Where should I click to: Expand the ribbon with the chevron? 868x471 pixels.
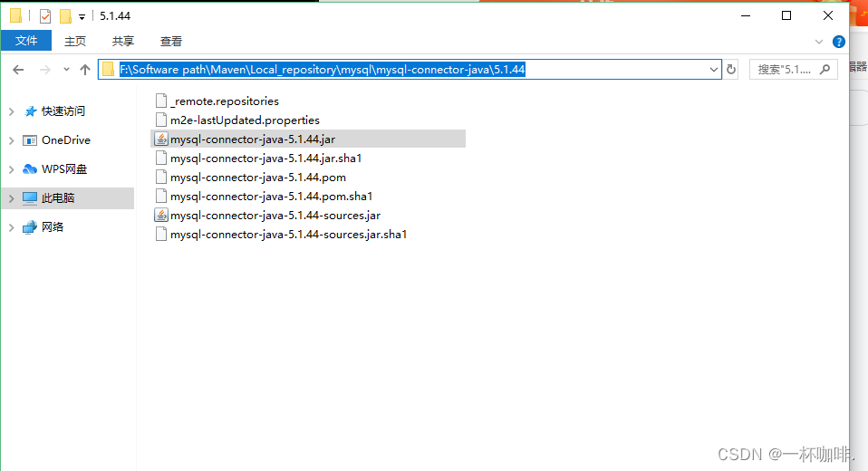[x=819, y=42]
